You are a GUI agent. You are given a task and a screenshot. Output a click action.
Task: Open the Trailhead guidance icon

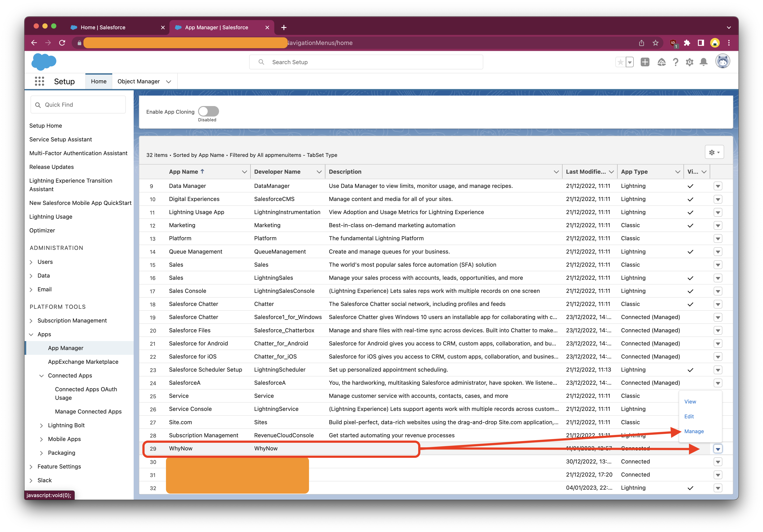pyautogui.click(x=661, y=62)
